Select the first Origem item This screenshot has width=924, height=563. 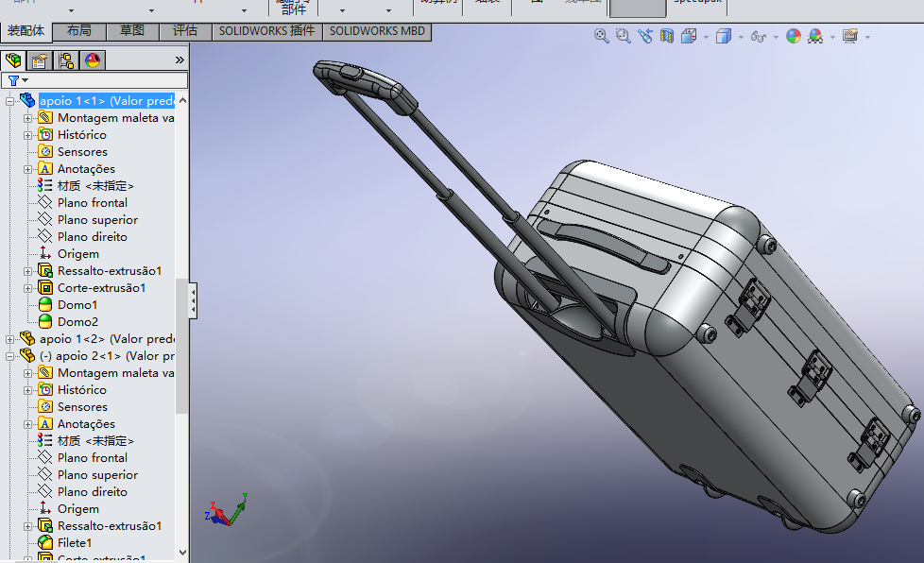(x=77, y=254)
